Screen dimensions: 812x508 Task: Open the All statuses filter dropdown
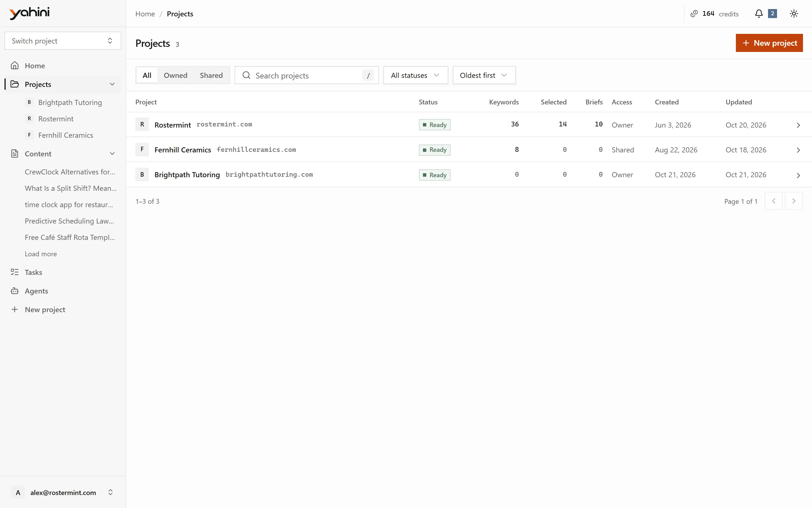pyautogui.click(x=415, y=75)
